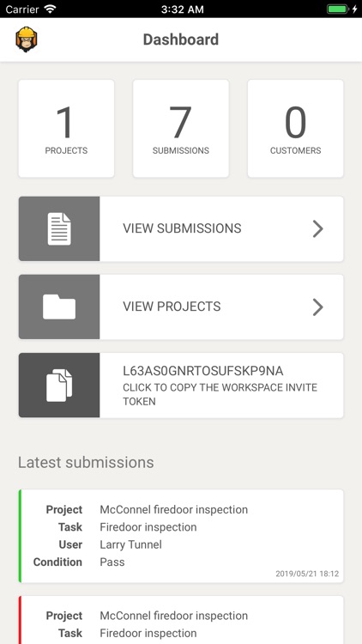The height and width of the screenshot is (644, 362).
Task: Click the 2019/05/21 18:12 timestamp
Action: pyautogui.click(x=307, y=574)
